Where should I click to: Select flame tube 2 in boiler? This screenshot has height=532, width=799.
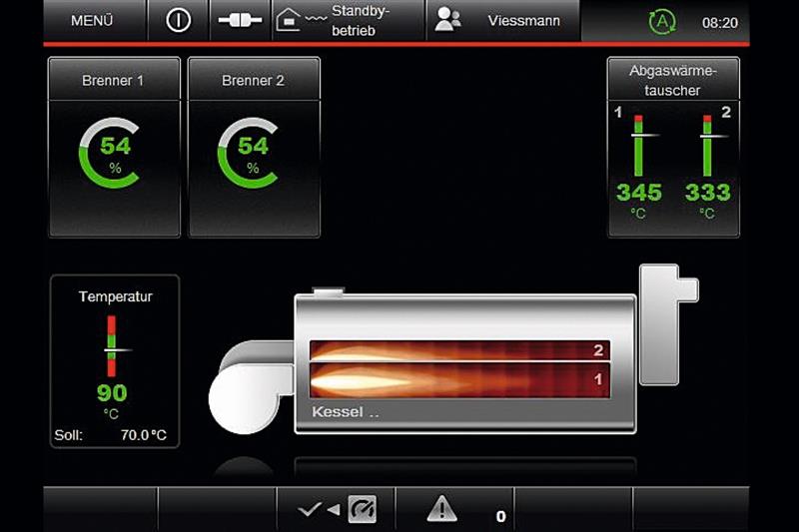click(459, 350)
